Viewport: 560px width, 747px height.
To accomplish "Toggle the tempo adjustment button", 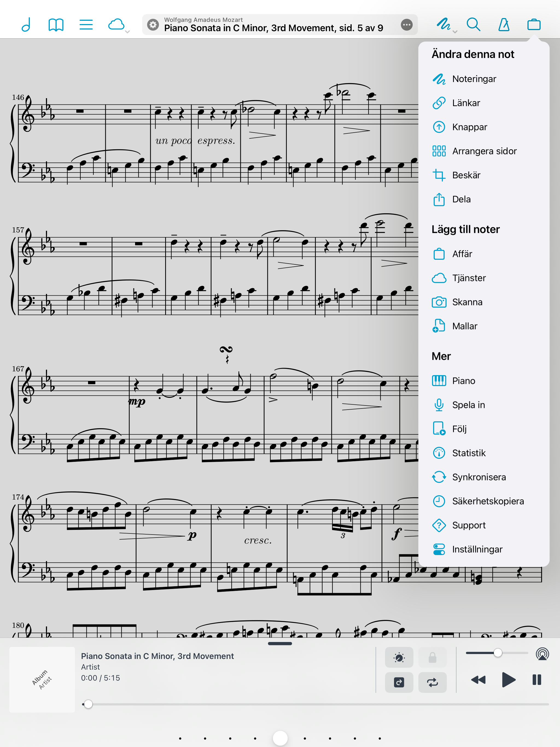I will click(x=399, y=657).
